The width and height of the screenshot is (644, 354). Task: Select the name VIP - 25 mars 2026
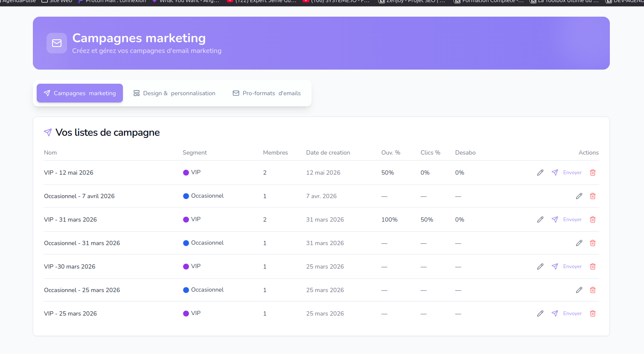[x=70, y=313]
